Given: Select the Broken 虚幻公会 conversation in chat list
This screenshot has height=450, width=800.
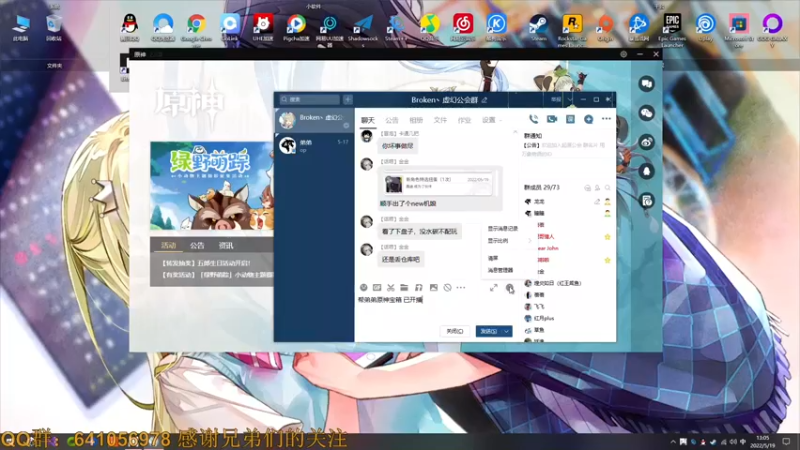Looking at the screenshot, I should tap(314, 120).
